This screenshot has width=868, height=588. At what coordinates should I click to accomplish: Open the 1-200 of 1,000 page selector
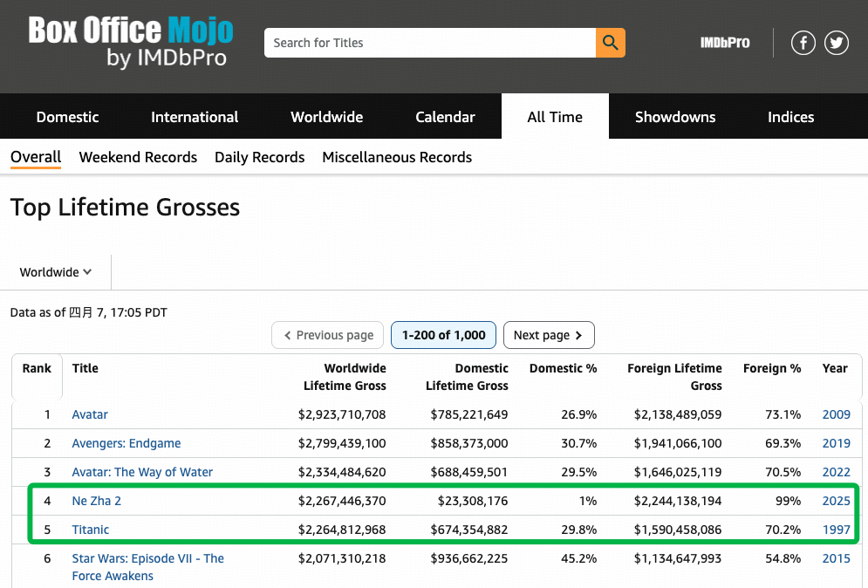coord(443,335)
